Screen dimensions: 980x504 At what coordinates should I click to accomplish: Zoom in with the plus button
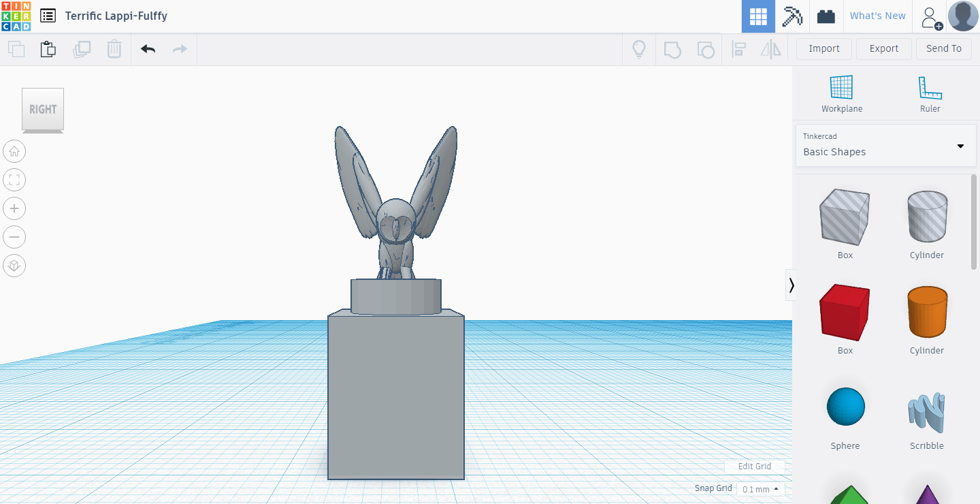(x=14, y=208)
